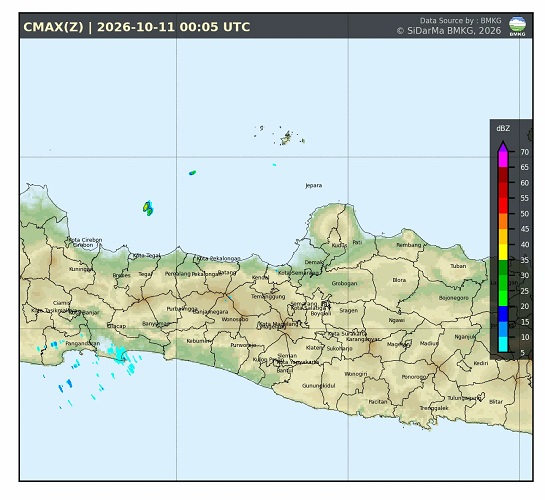
Task: Click the purple arrow atop the dBZ scale
Action: click(503, 147)
